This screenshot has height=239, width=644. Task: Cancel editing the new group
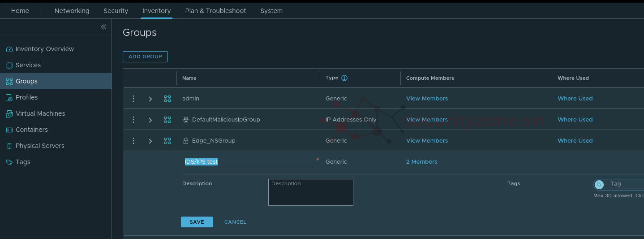(235, 222)
